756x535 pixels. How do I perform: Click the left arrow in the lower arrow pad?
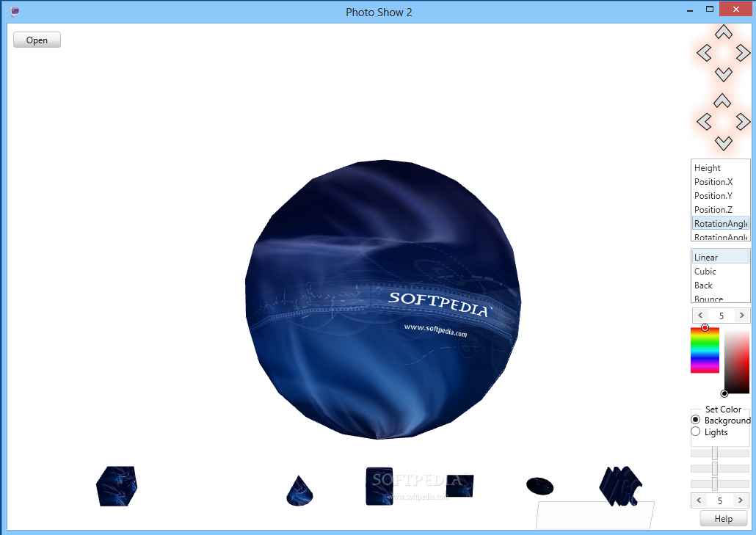click(x=704, y=122)
